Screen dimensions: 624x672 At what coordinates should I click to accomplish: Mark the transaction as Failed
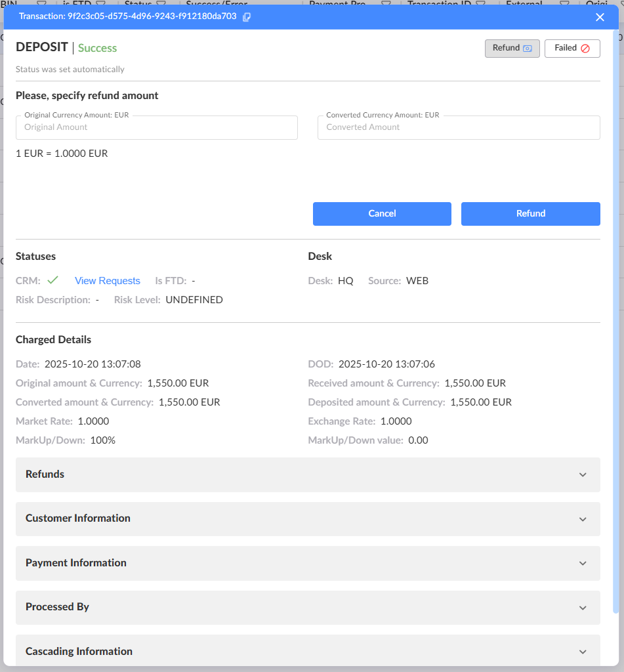coord(572,49)
